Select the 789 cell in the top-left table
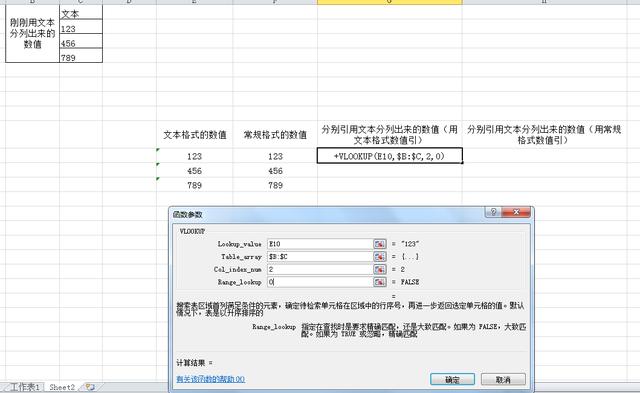The height and width of the screenshot is (393, 640). [81, 56]
